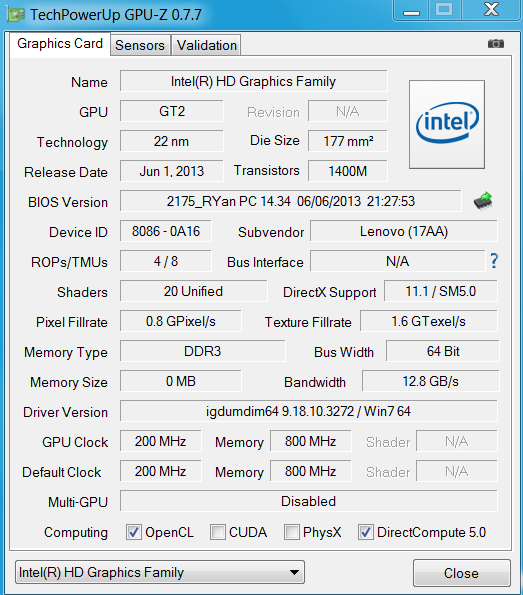This screenshot has width=523, height=595.
Task: Click the Name field showing Intel HD Graphics
Action: (x=254, y=81)
